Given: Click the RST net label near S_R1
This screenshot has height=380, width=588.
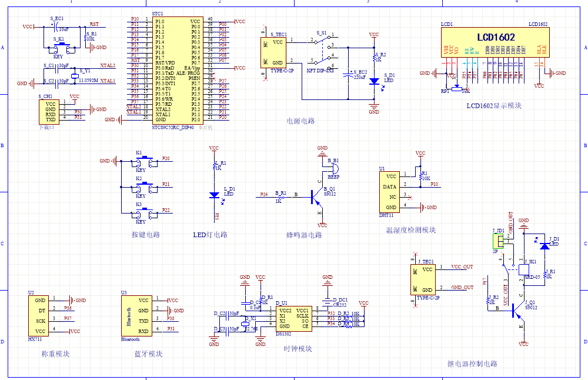Looking at the screenshot, I should [x=94, y=24].
